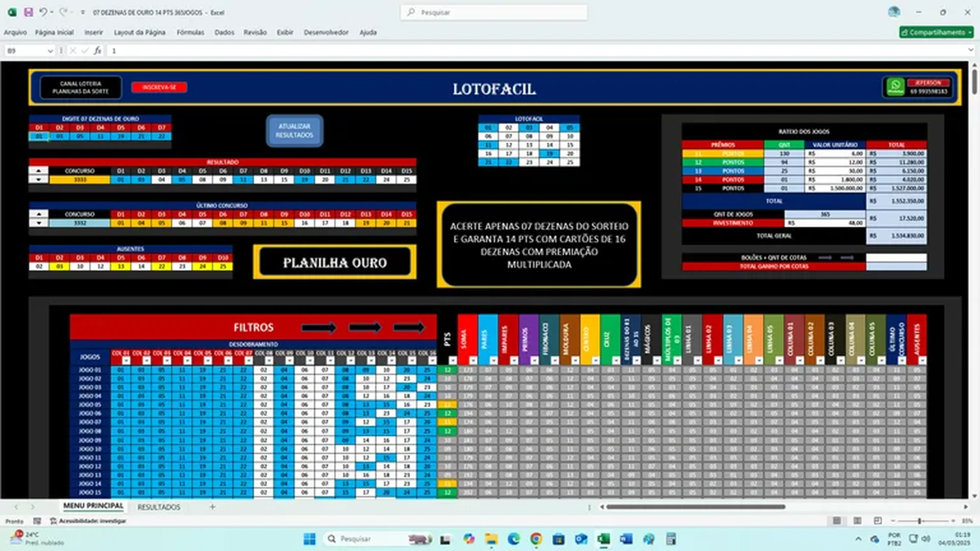Switch to Page Break Preview icon
Screen dimensions: 980x551
(x=878, y=521)
